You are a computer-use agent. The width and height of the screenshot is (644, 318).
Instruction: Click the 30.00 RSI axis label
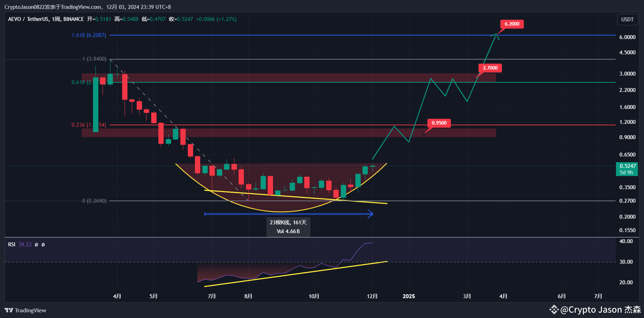[x=626, y=262]
